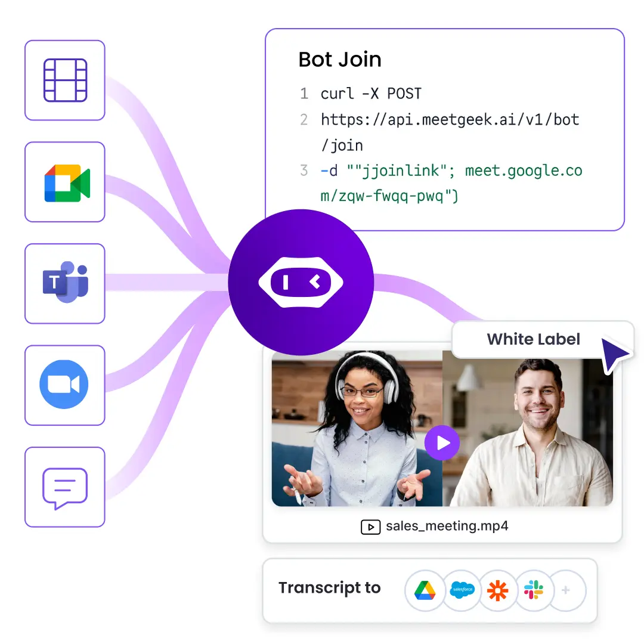Add another integration with the plus icon
This screenshot has height=644, width=644.
[x=566, y=590]
